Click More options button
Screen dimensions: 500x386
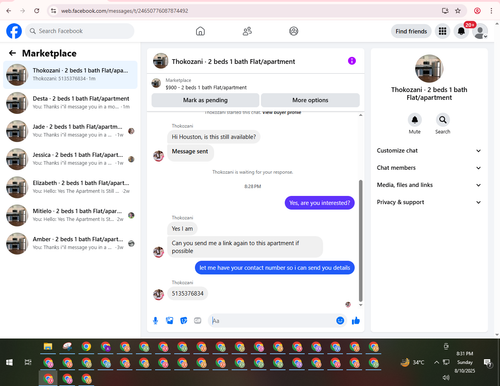click(310, 100)
